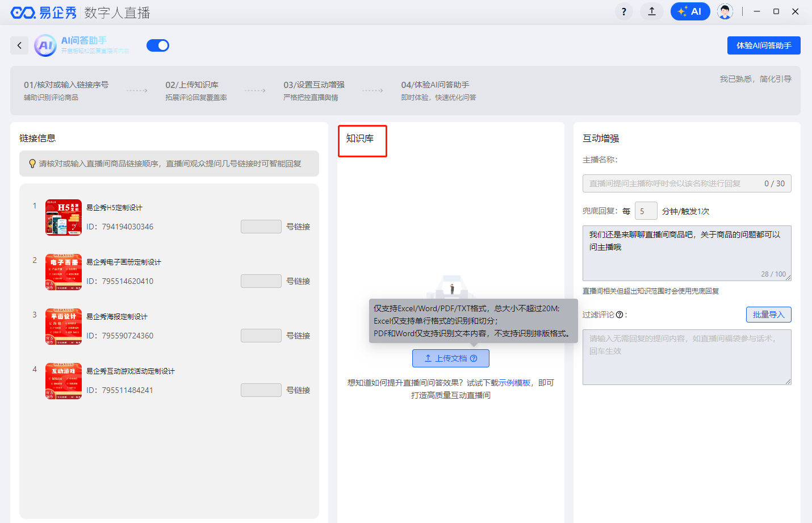Click 体验AI问答助手 button
This screenshot has width=812, height=523.
point(764,45)
